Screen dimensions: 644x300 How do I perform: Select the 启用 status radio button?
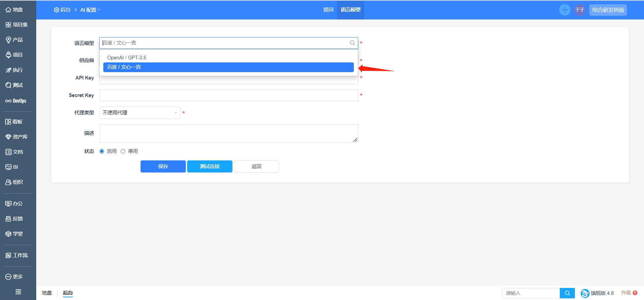102,151
